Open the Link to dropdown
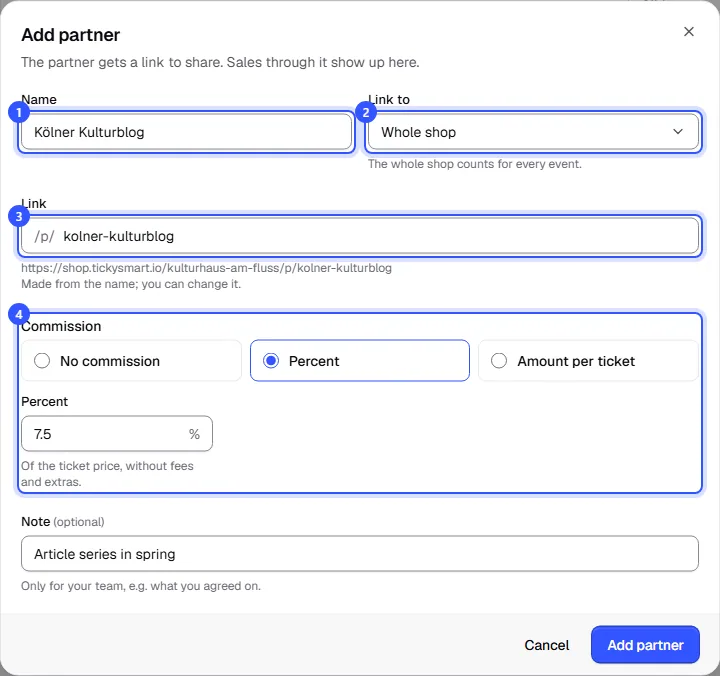 click(x=533, y=132)
